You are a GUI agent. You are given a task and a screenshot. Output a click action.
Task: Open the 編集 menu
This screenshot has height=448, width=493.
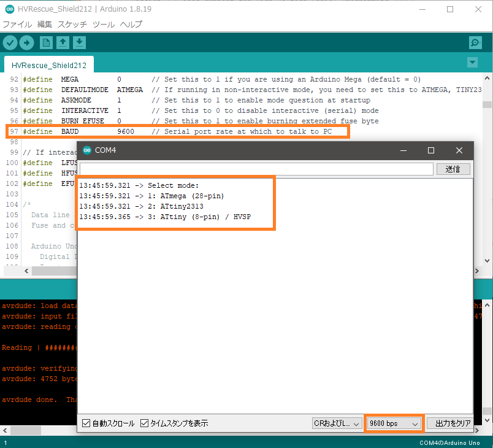pyautogui.click(x=45, y=24)
